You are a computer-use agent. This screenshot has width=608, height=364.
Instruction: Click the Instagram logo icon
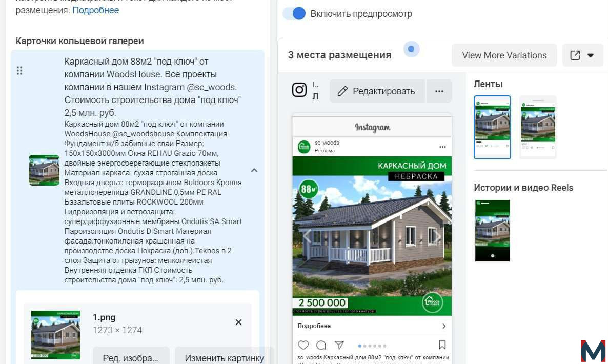(299, 90)
